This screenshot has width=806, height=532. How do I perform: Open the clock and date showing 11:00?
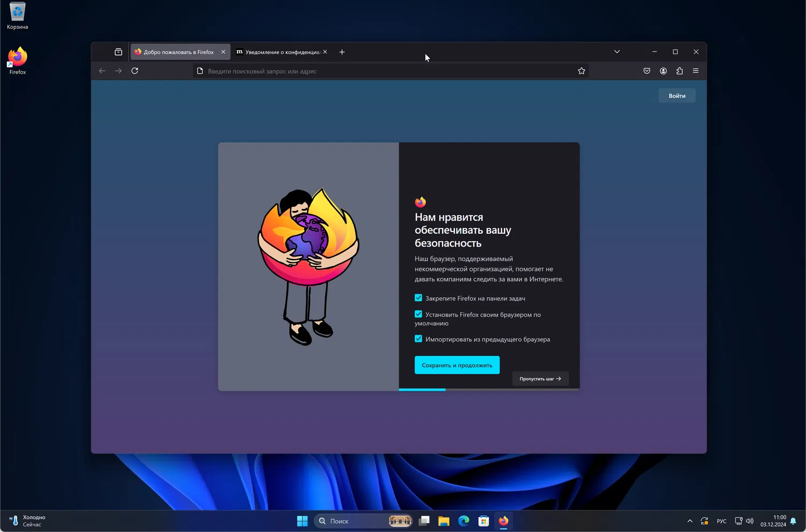pos(773,521)
